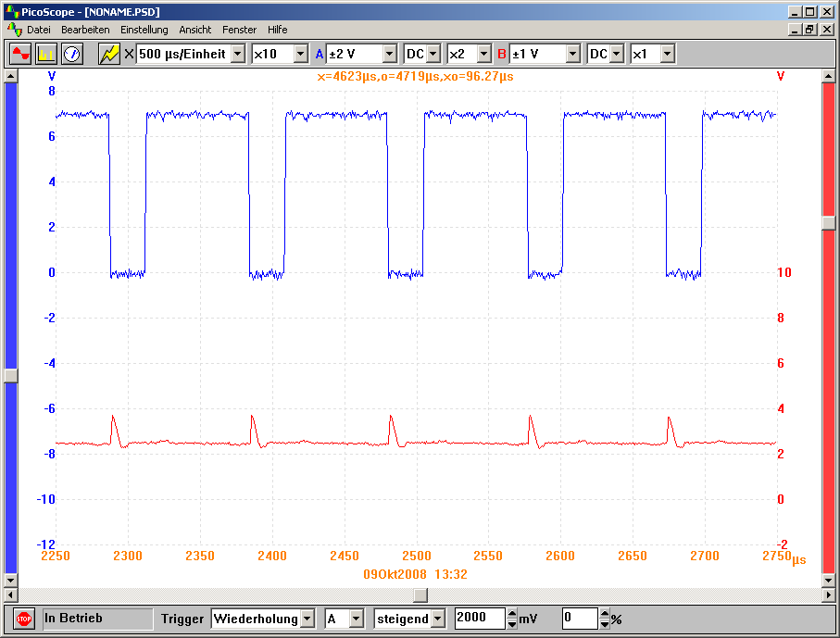Viewport: 840px width, 638px height.
Task: Expand channel B x1 multiplier dropdown
Action: (x=668, y=54)
